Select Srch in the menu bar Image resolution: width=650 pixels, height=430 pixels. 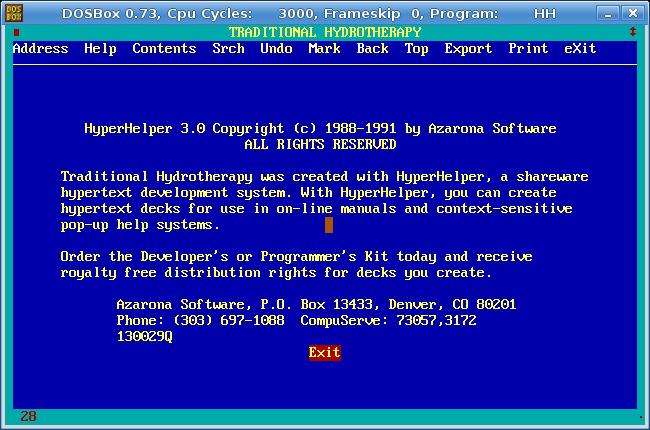pyautogui.click(x=228, y=49)
